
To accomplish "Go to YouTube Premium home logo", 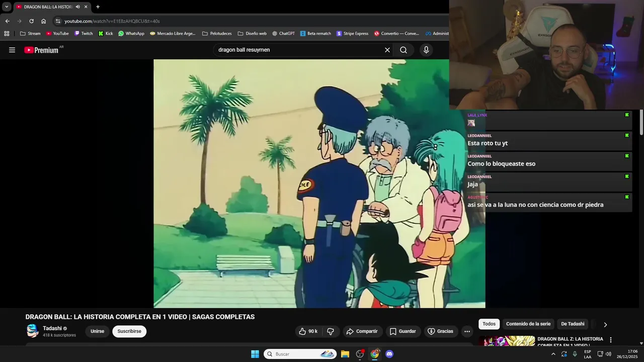I will tap(42, 50).
